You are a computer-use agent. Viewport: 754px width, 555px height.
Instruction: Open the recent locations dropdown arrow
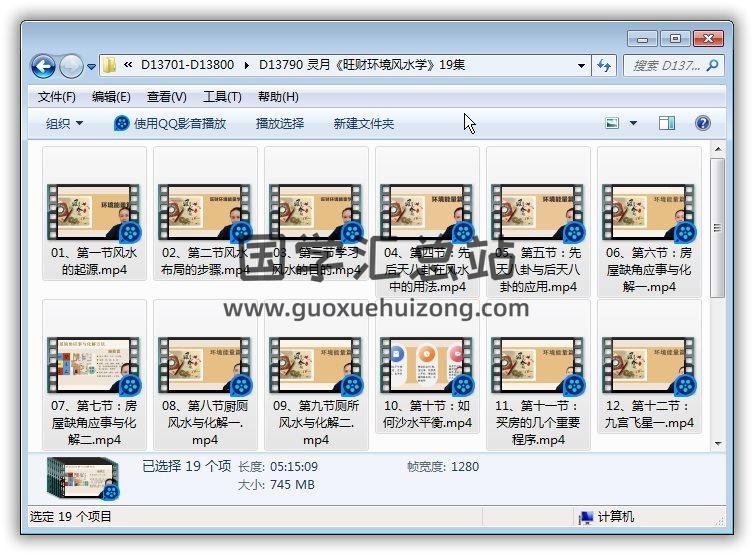91,66
